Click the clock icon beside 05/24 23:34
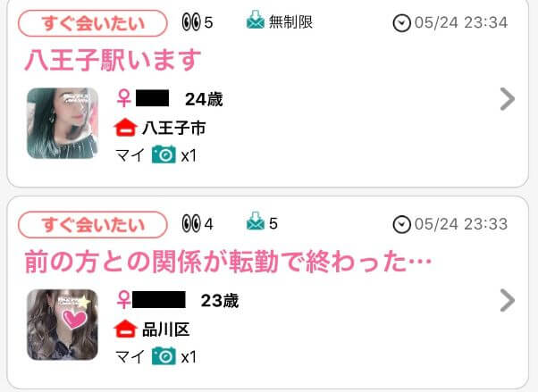This screenshot has width=538, height=392. (401, 23)
